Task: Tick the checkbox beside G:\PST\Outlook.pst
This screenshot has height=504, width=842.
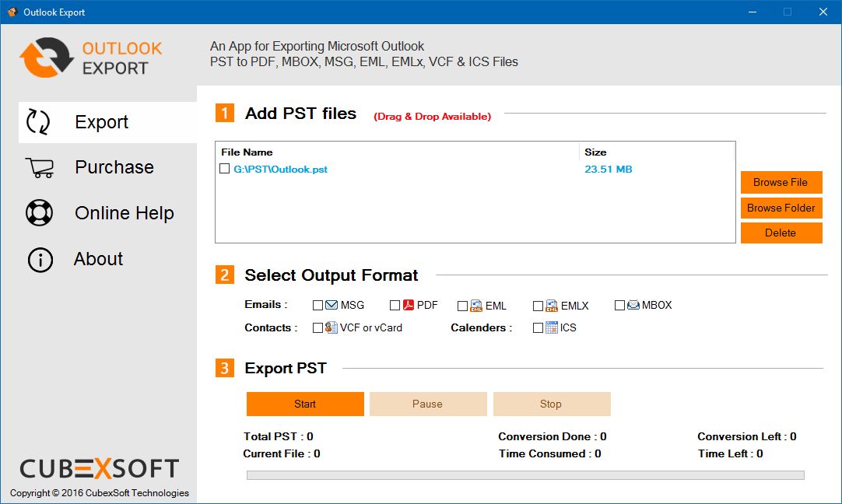Action: tap(224, 169)
